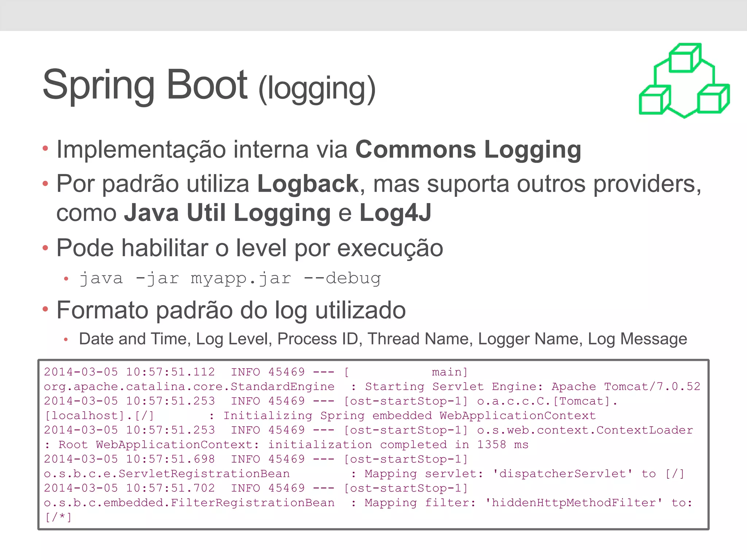Click the phrase 'mas suporta outros providers,'
The height and width of the screenshot is (560, 747).
[537, 184]
